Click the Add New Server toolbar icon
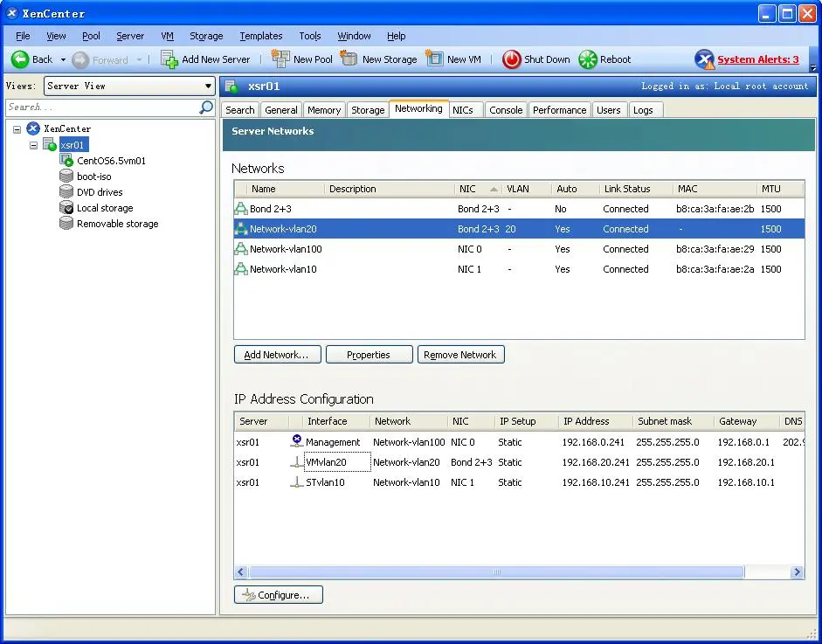Viewport: 822px width, 644px height. (x=169, y=59)
